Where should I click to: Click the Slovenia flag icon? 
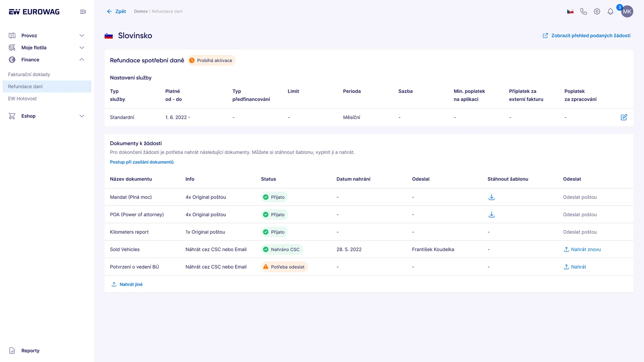pos(109,36)
